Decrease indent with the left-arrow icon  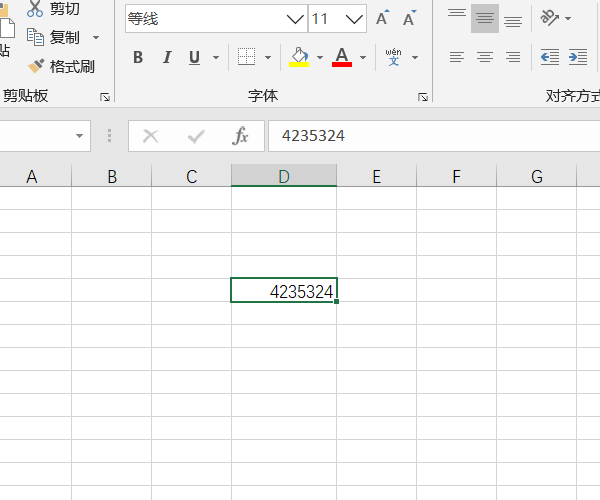550,57
